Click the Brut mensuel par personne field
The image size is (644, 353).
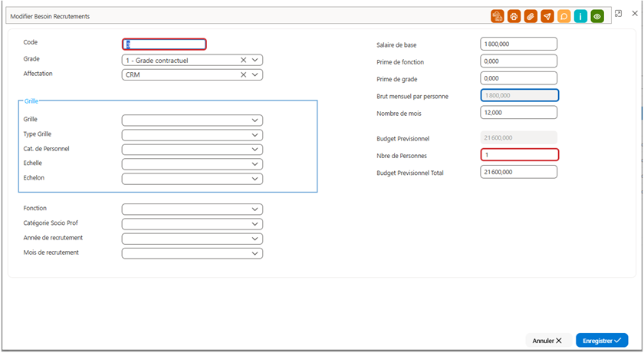(x=520, y=95)
